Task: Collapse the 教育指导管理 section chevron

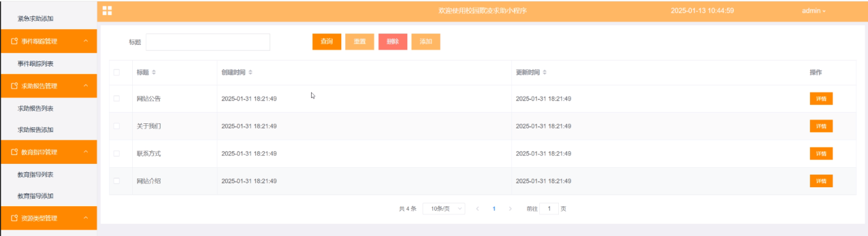Action: point(85,152)
